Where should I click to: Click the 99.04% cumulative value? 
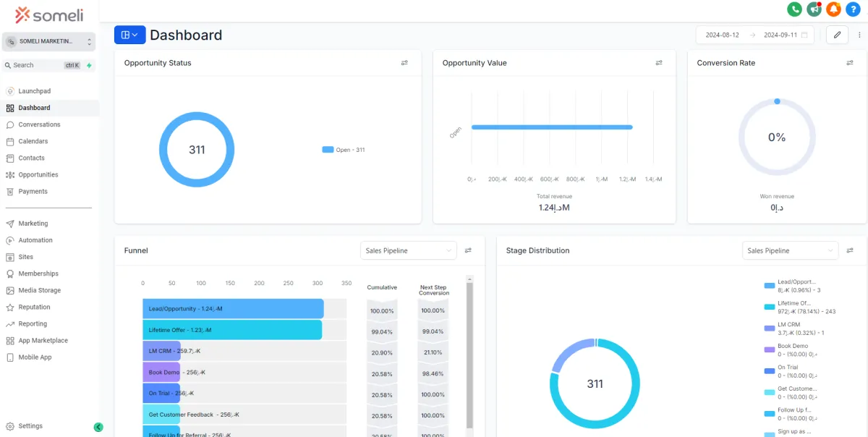pos(382,331)
